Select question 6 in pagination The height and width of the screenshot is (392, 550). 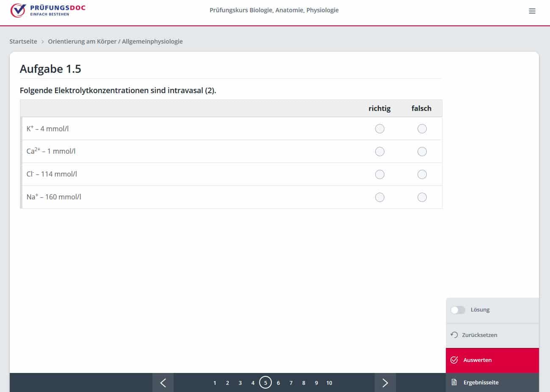click(x=278, y=383)
